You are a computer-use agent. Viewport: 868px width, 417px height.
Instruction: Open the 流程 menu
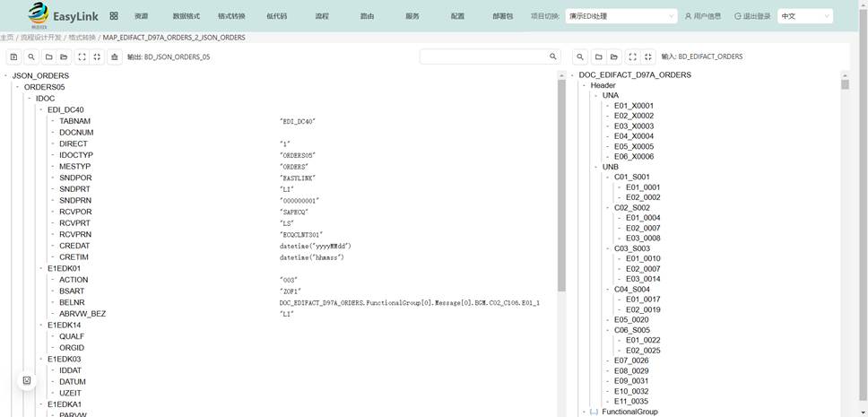(322, 16)
